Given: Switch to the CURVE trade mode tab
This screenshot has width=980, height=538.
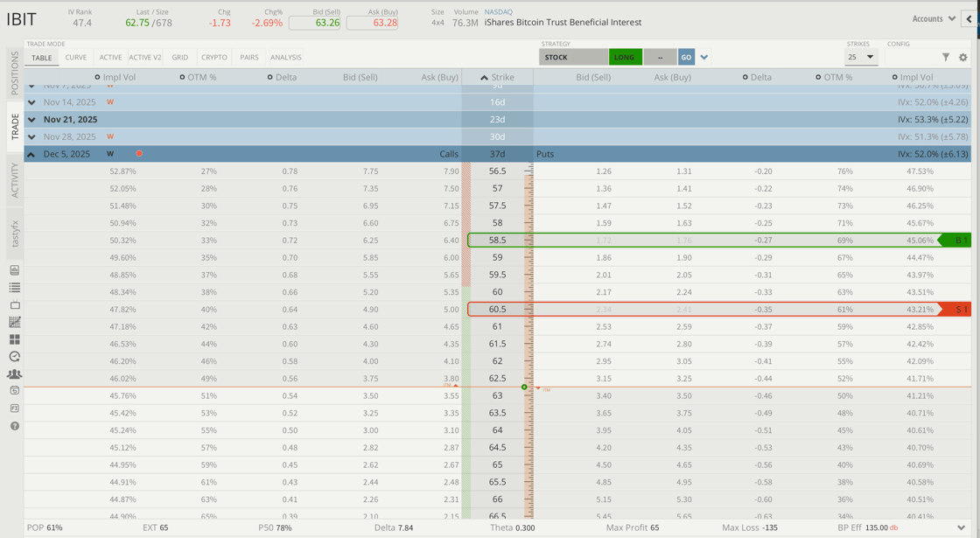Looking at the screenshot, I should point(75,58).
